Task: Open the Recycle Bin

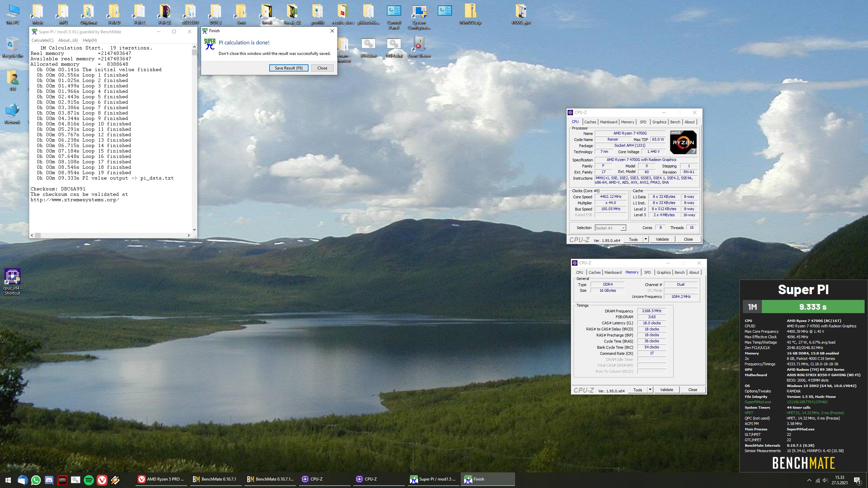Action: 13,47
